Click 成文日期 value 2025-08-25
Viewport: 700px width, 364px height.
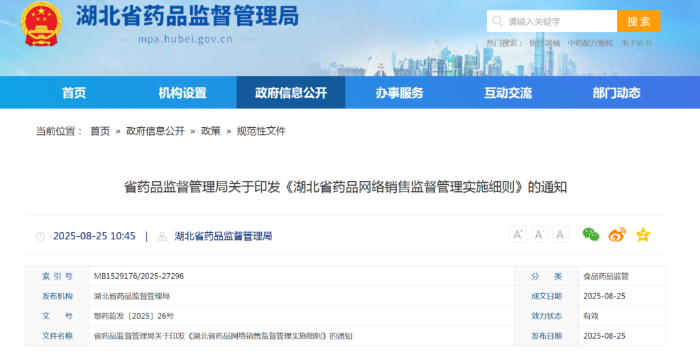[604, 296]
